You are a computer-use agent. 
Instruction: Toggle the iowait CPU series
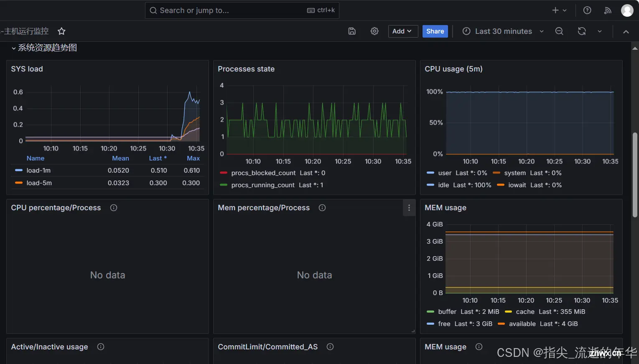[x=517, y=185]
